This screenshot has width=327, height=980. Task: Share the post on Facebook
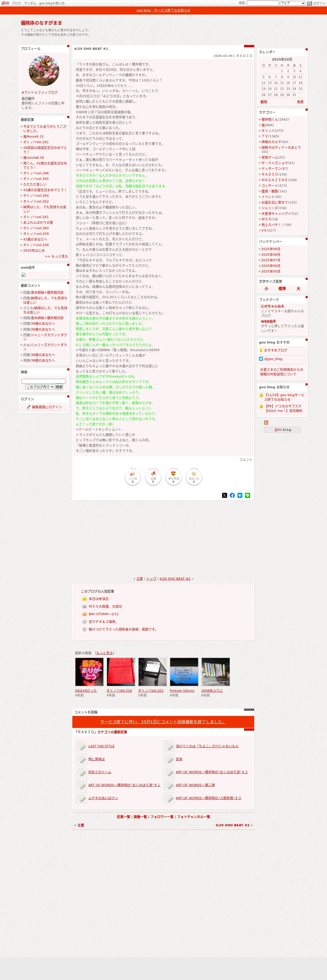pos(232,495)
